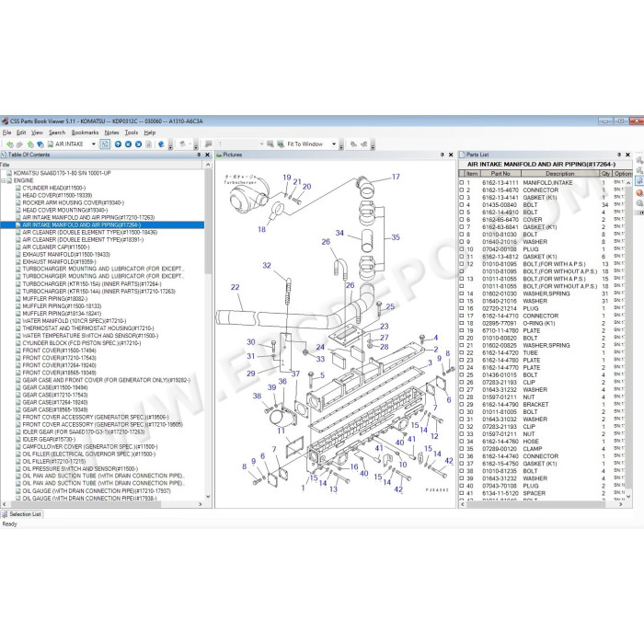
Task: Check the box for item 6 COVER
Action: [x=461, y=219]
